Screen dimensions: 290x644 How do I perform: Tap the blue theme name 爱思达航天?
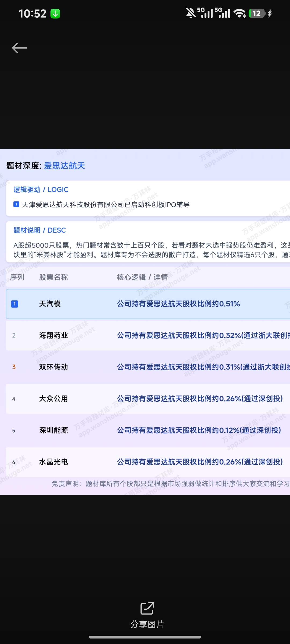tap(64, 166)
